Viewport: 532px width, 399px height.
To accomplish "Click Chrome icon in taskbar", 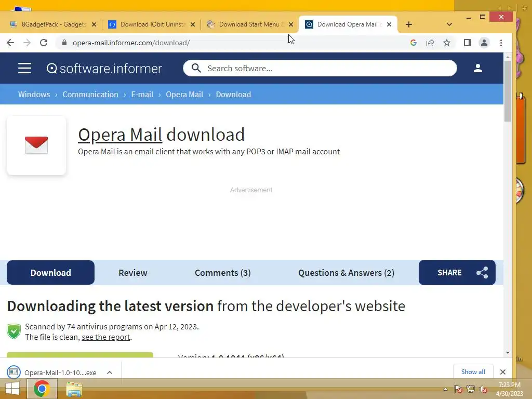I will (x=42, y=389).
